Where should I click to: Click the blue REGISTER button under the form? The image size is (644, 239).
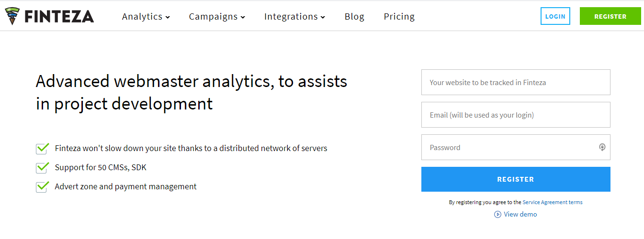(516, 179)
